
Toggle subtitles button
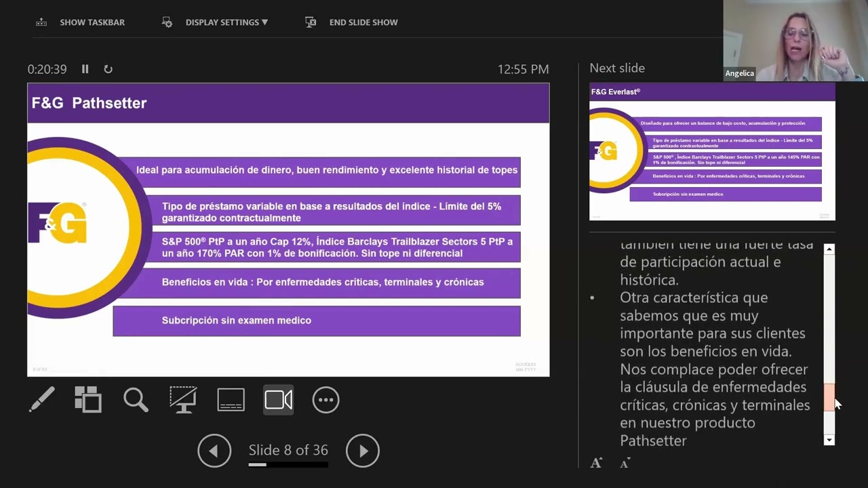click(x=231, y=400)
